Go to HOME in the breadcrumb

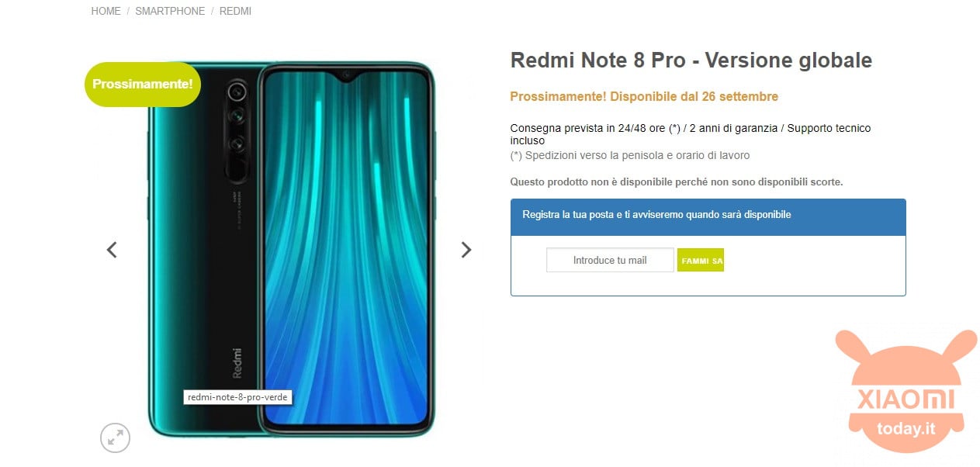pos(106,12)
